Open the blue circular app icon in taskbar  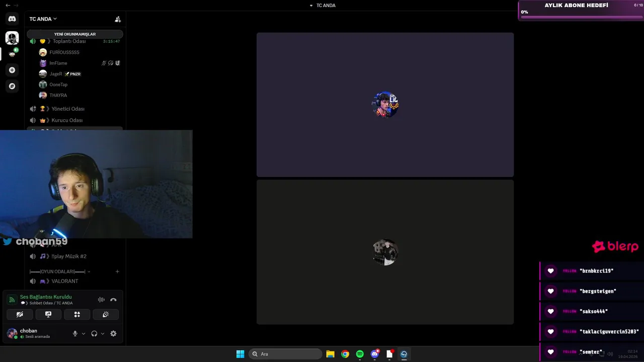coord(404,354)
